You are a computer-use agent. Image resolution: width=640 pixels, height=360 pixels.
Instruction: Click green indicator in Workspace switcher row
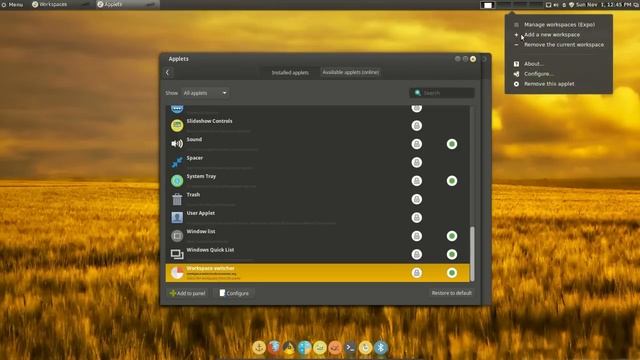452,273
